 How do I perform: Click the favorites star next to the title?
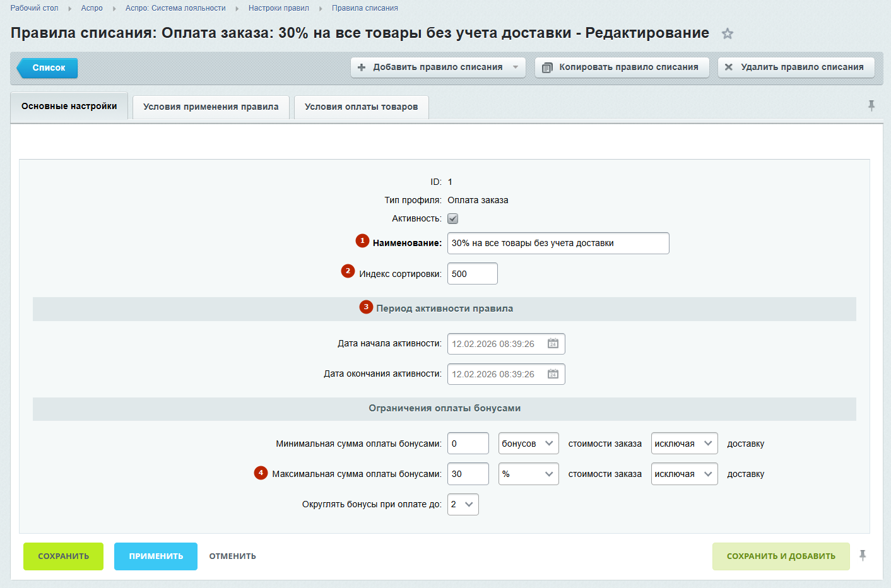click(728, 34)
